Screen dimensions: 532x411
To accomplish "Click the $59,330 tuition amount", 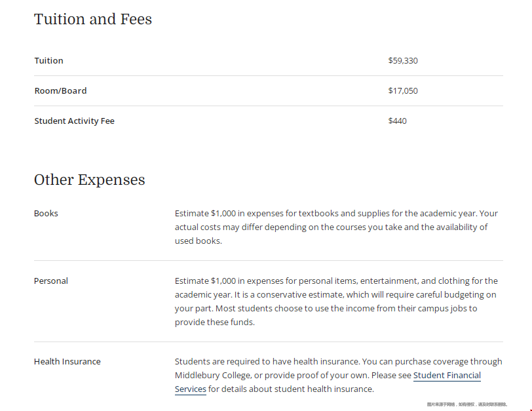I will [x=403, y=61].
